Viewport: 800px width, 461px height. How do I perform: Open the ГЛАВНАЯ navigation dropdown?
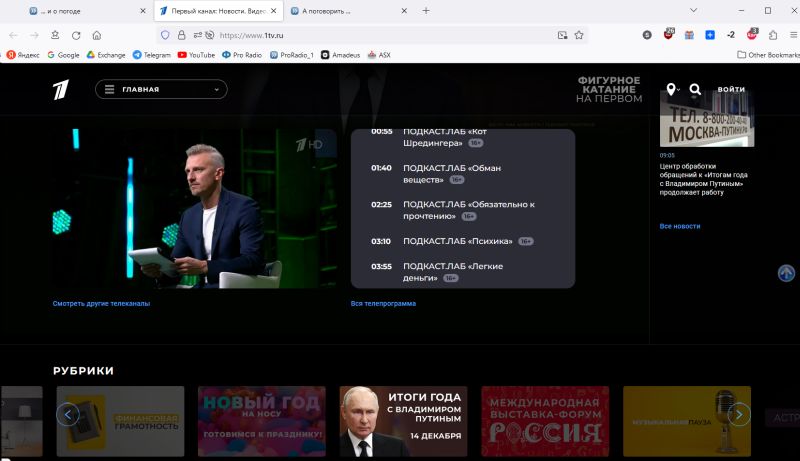161,89
